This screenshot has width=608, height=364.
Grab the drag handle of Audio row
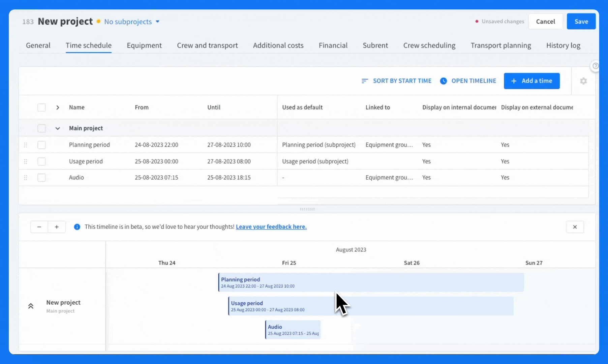pos(25,178)
